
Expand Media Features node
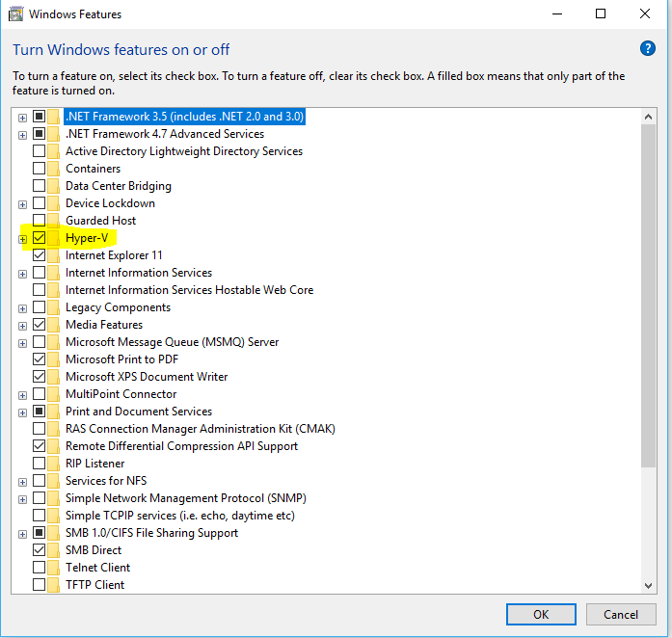(23, 326)
